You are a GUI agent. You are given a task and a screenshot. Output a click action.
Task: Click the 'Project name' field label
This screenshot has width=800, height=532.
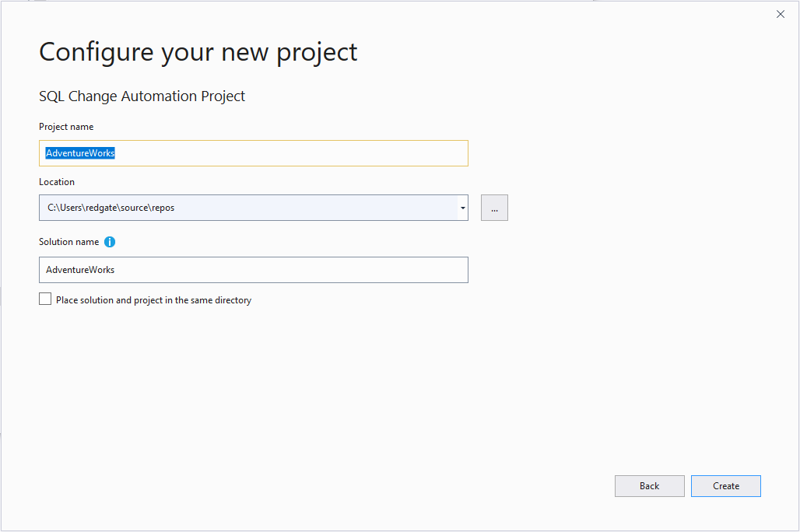(x=66, y=127)
